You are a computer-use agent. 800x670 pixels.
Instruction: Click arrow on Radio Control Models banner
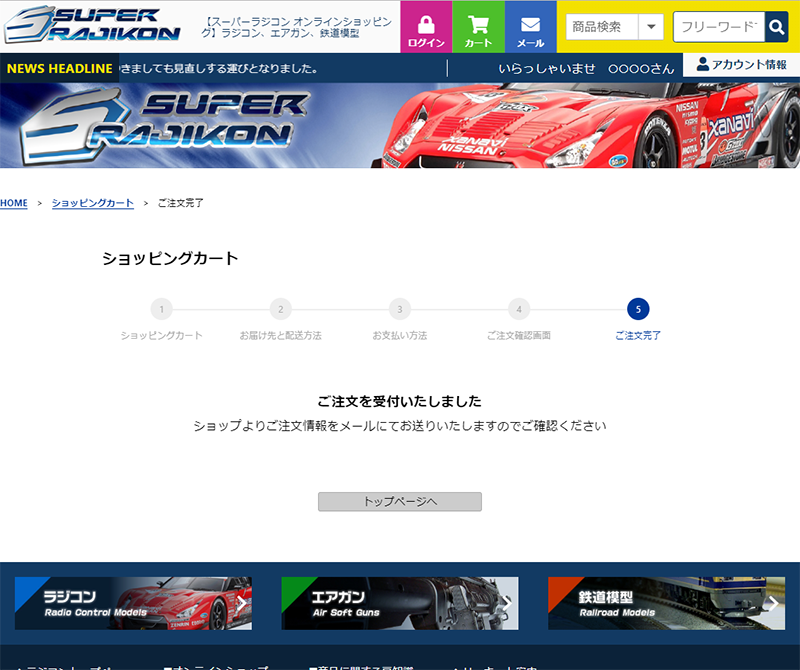240,603
